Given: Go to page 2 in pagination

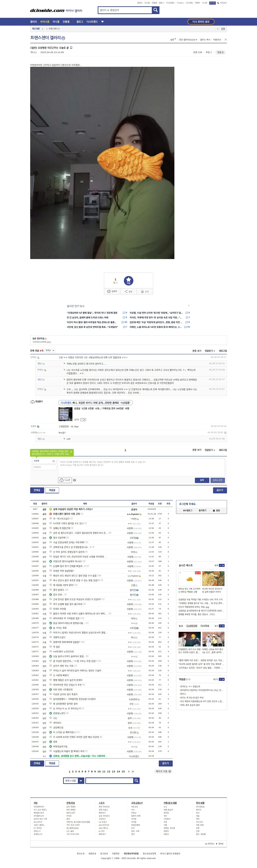Looking at the screenshot, I should coord(72,771).
